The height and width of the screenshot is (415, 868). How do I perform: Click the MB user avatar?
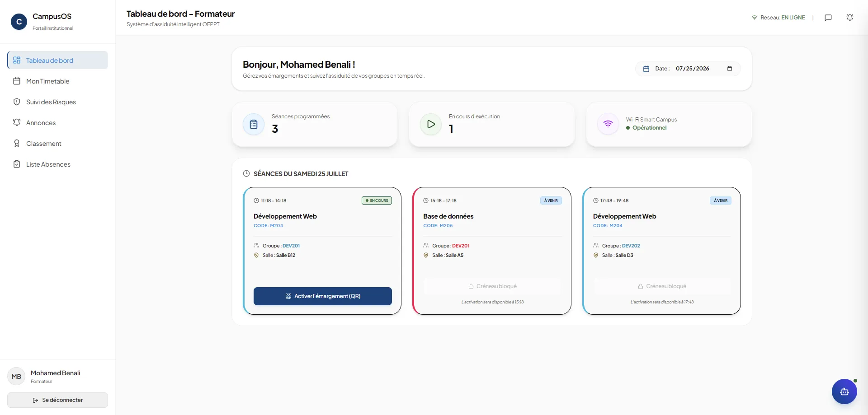pos(16,376)
